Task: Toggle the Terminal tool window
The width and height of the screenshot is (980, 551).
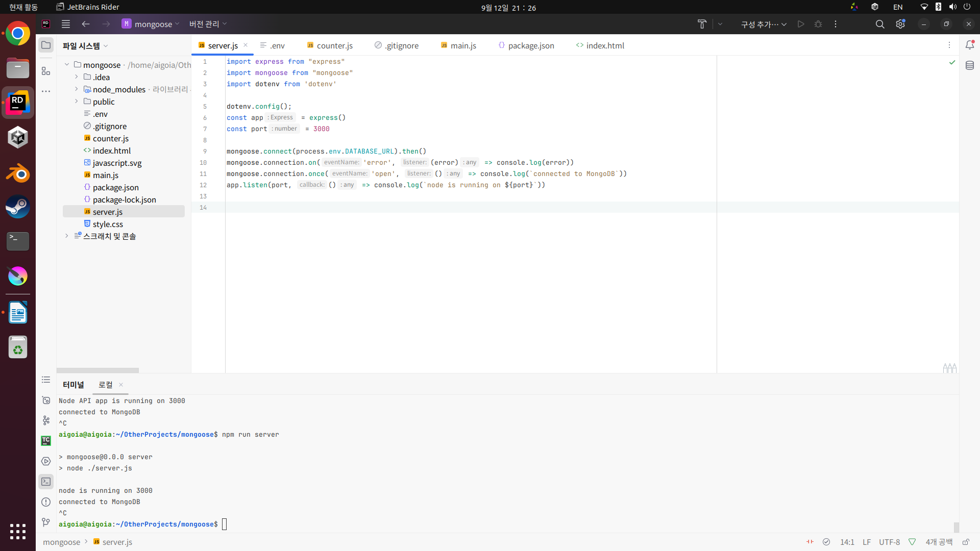Action: coord(46,481)
